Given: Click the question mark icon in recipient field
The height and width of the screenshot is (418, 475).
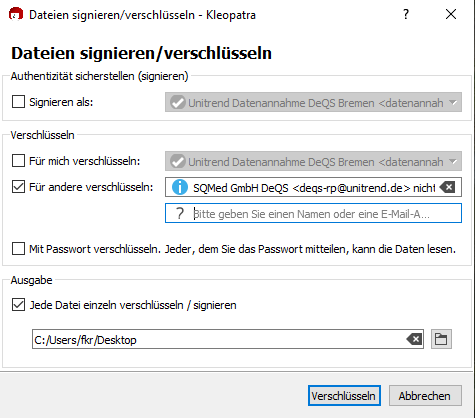Looking at the screenshot, I should pos(180,213).
